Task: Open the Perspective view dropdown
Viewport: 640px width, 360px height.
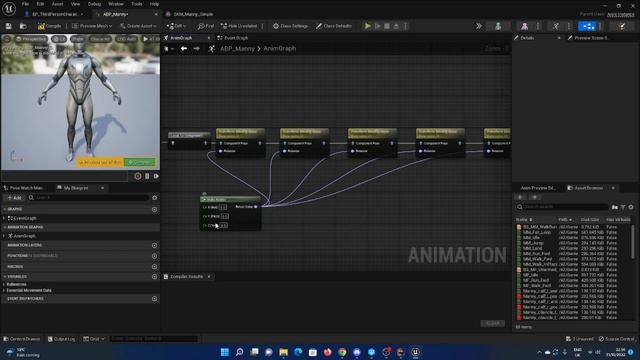Action: [31, 39]
